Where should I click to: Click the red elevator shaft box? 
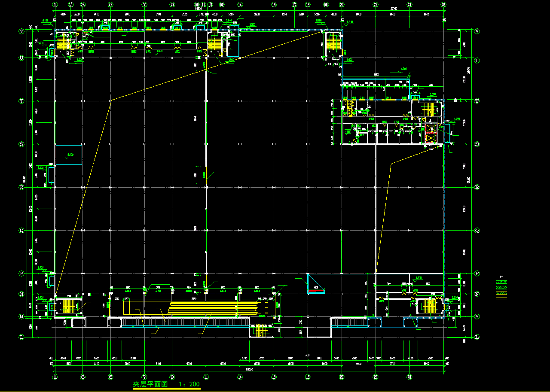[431, 133]
